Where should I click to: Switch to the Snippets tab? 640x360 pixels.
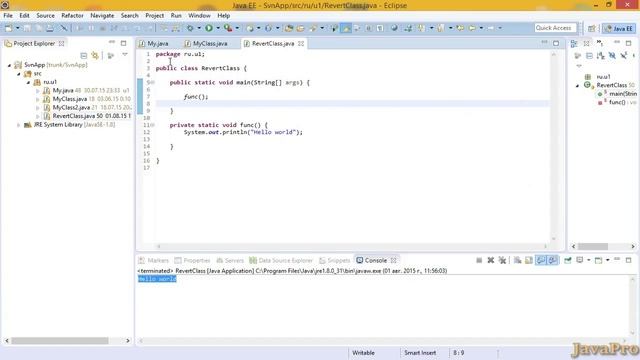335,260
